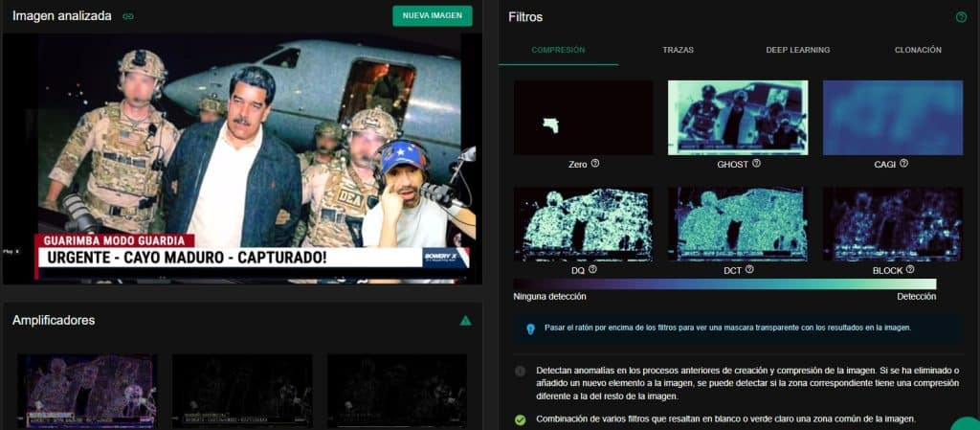Select the CLONACIÓN tab
The height and width of the screenshot is (430, 980).
tap(917, 50)
